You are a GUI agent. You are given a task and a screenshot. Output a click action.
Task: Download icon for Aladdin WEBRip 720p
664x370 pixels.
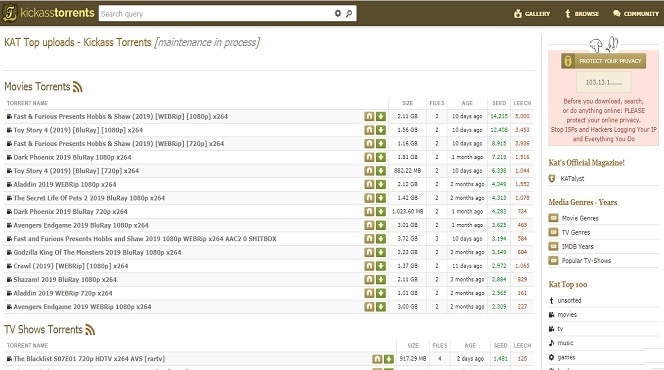(x=381, y=293)
